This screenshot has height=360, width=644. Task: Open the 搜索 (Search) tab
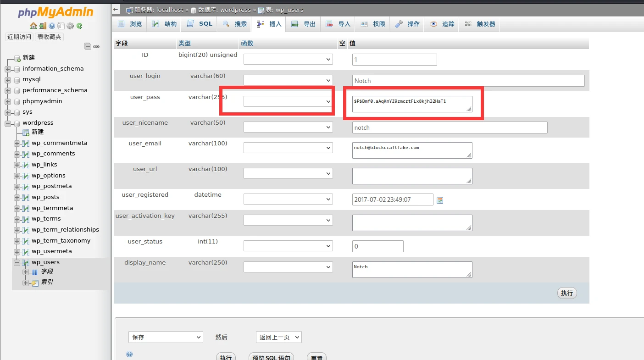234,24
